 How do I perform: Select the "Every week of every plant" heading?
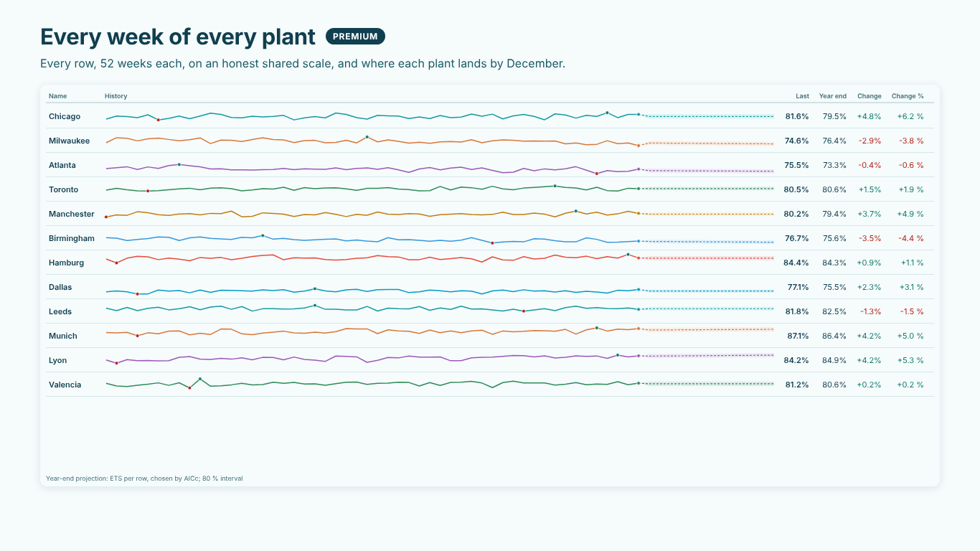coord(178,37)
